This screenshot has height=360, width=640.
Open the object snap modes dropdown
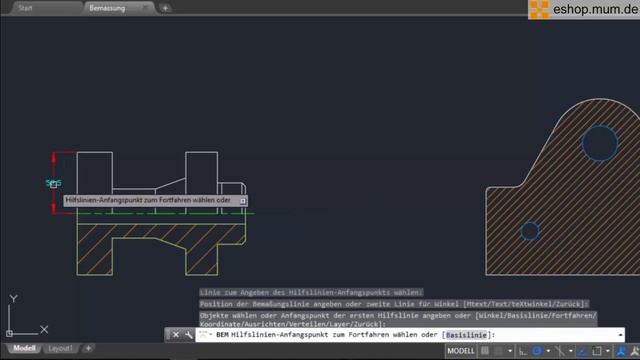608,351
